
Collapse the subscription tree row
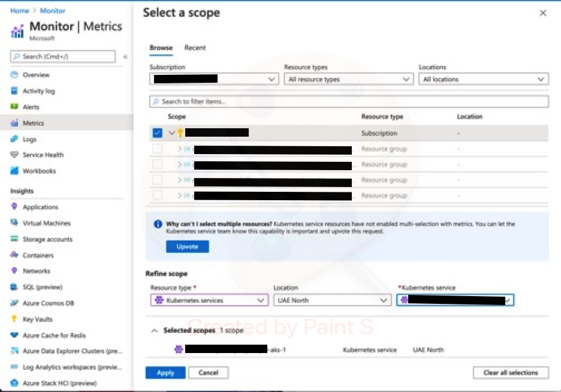(x=172, y=133)
